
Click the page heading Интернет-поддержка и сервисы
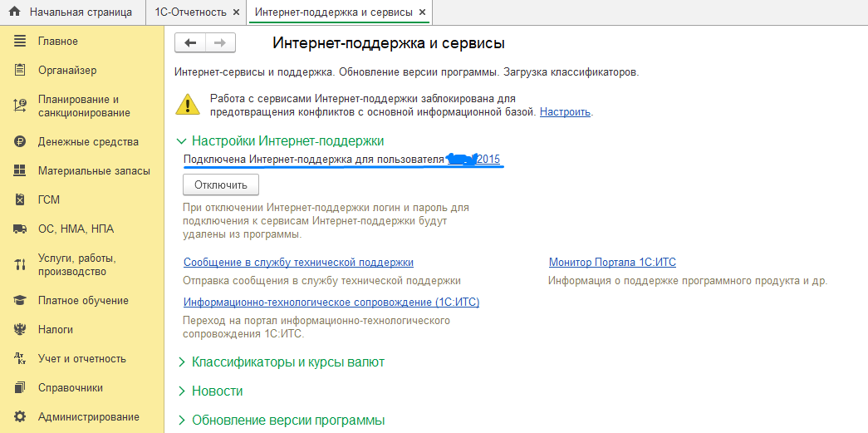point(389,43)
